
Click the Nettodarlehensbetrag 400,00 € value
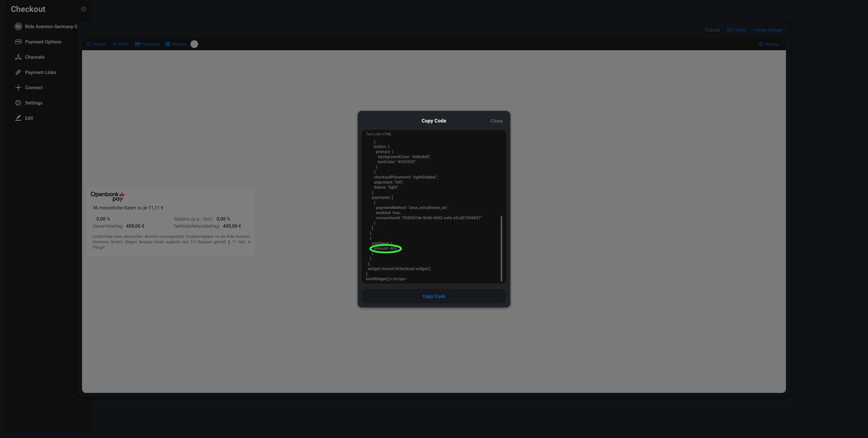232,226
